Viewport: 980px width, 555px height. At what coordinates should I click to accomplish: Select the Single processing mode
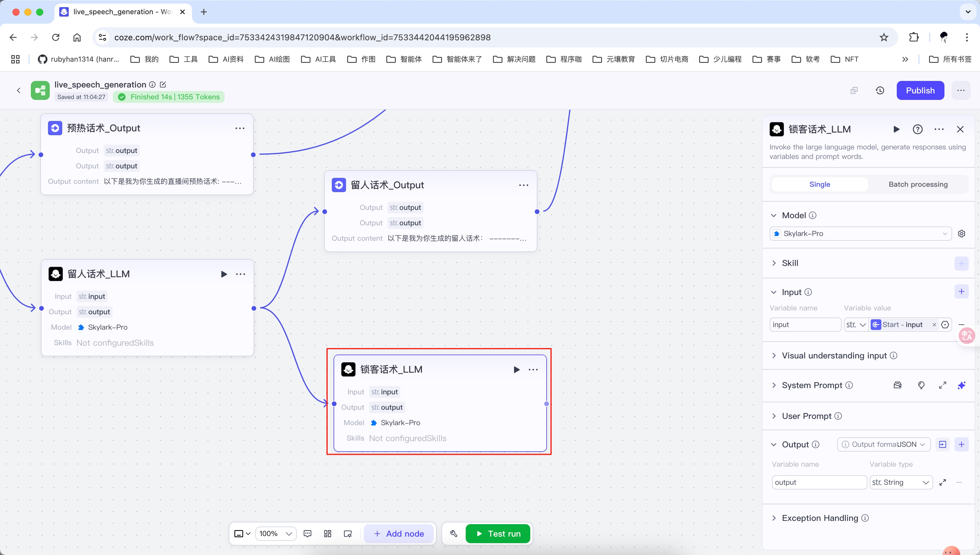820,184
